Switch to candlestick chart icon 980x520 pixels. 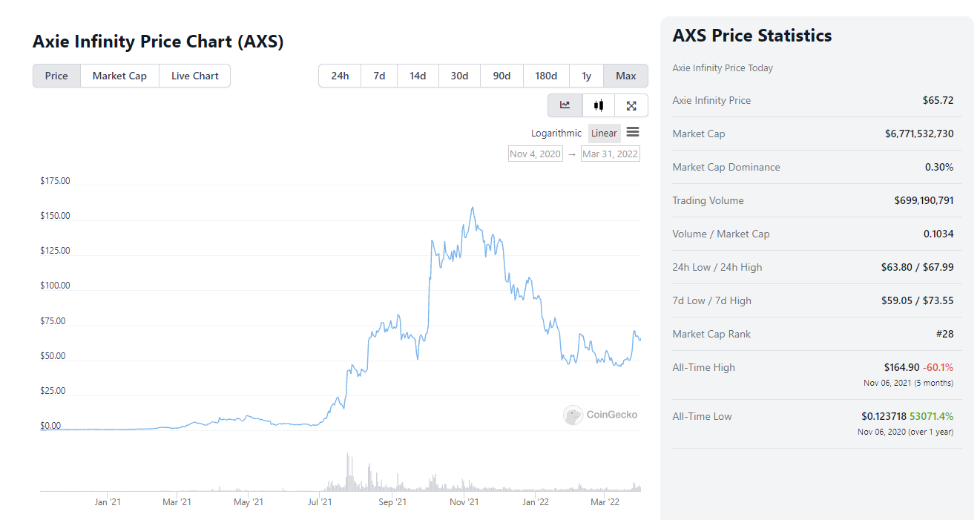pyautogui.click(x=599, y=105)
